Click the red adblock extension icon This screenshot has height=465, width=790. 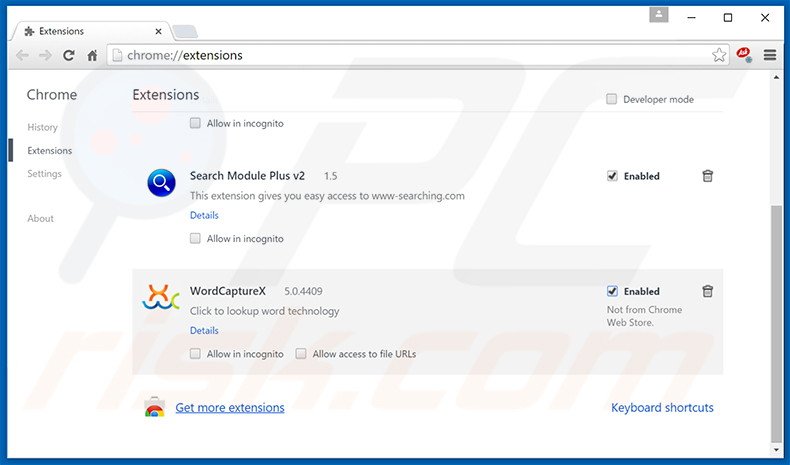(x=744, y=56)
